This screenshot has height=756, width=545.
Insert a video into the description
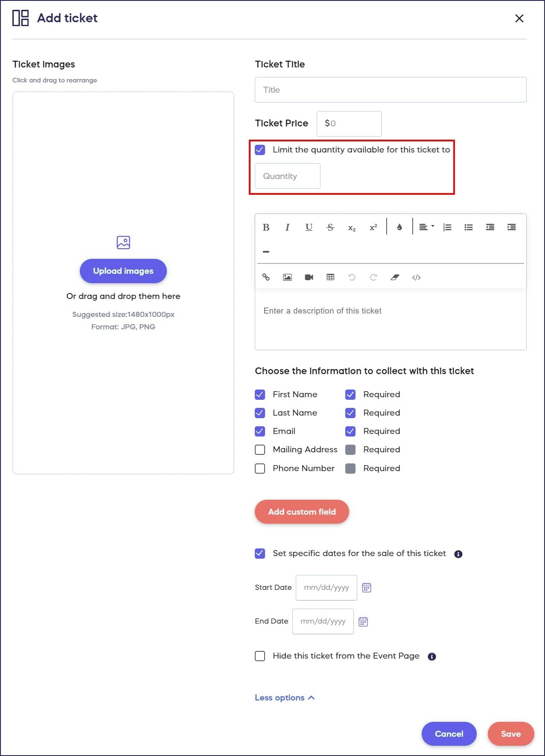(309, 277)
